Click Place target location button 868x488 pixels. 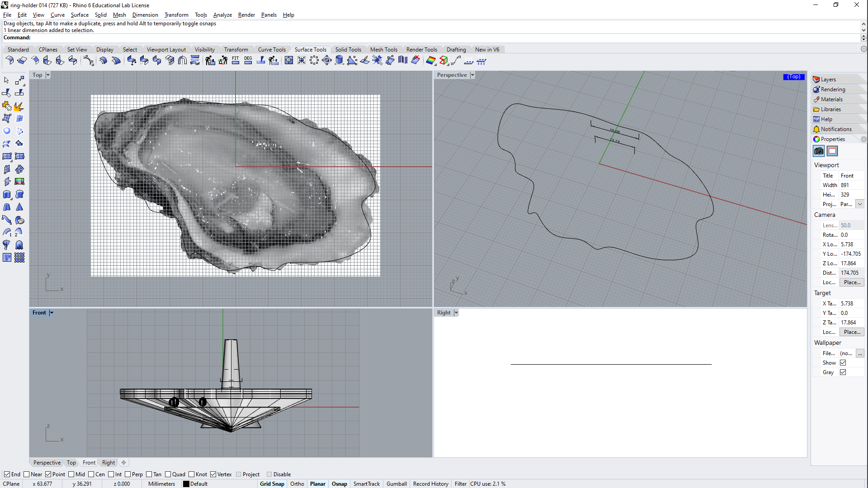click(853, 331)
